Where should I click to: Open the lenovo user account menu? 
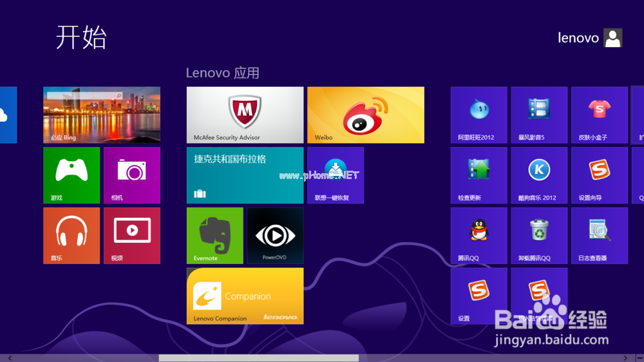(x=590, y=38)
